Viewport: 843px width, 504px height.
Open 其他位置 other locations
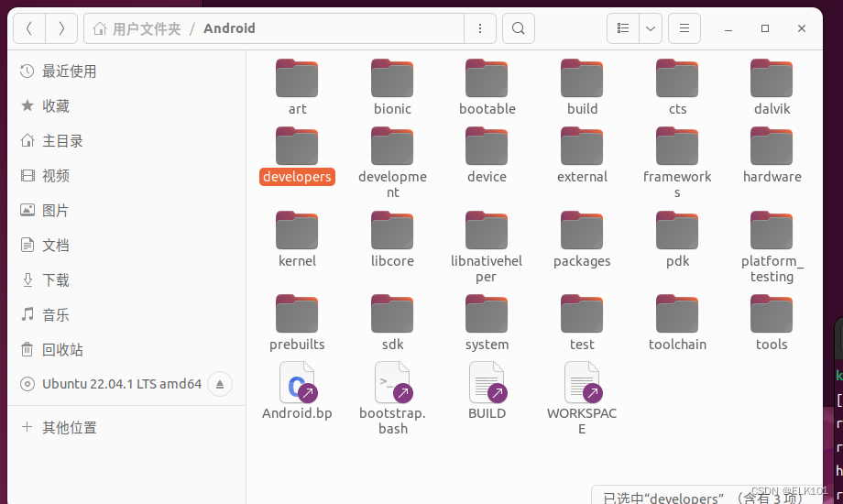(126, 428)
